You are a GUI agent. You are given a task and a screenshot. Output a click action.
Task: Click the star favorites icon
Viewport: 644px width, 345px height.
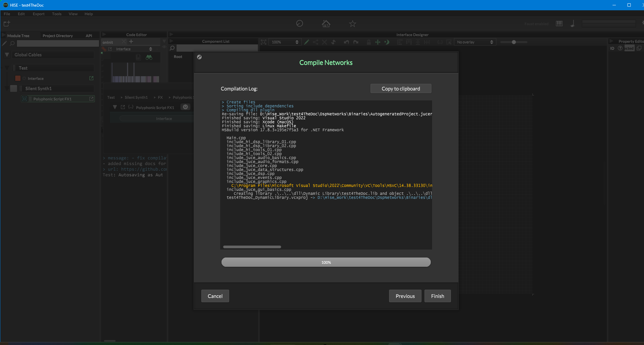pos(353,24)
